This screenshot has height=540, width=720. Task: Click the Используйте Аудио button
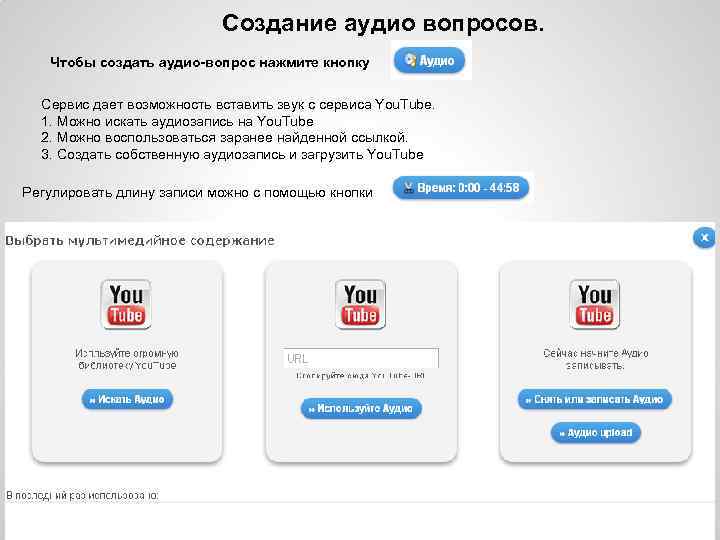click(x=361, y=408)
